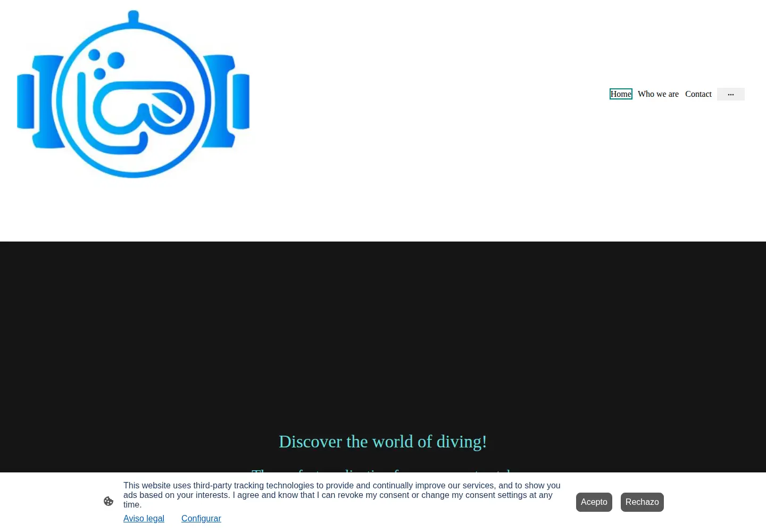The height and width of the screenshot is (532, 766).
Task: Expand the more menu items ellipsis
Action: pos(731,94)
